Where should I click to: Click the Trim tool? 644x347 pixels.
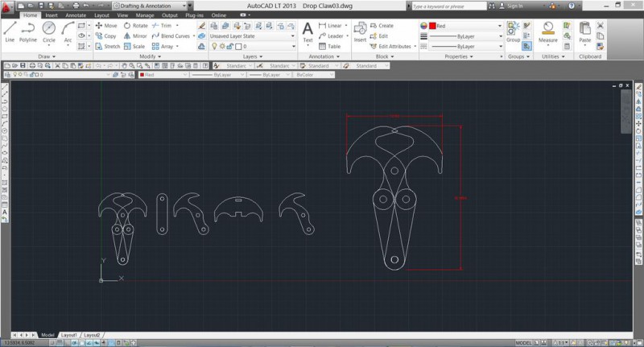tap(163, 26)
